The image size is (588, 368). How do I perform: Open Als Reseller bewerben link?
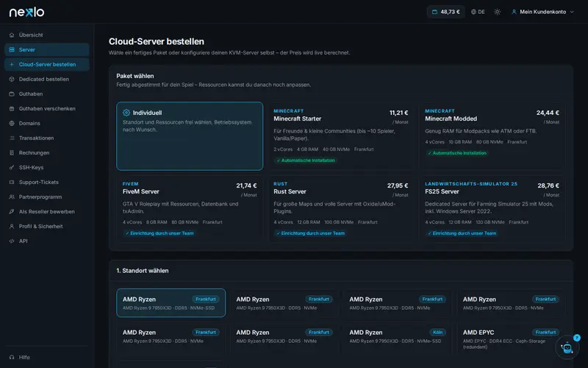click(x=47, y=211)
